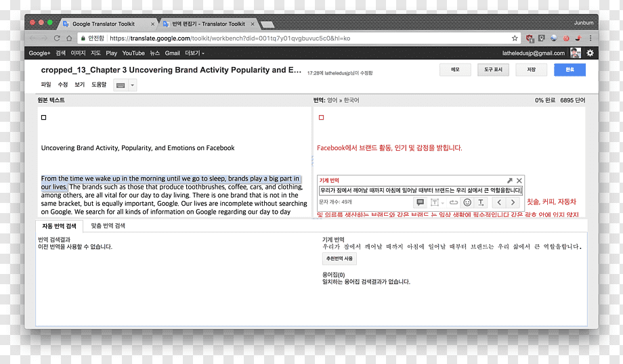The height and width of the screenshot is (364, 623).
Task: Close the Google Translator Toolkit browser tab
Action: (x=152, y=24)
